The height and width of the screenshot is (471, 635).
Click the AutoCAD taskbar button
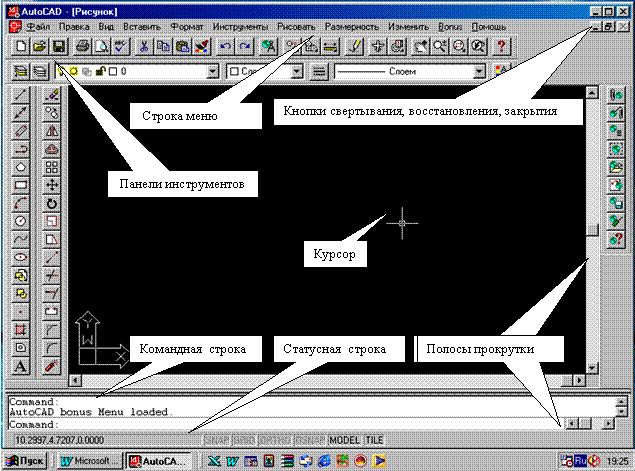pos(158,460)
